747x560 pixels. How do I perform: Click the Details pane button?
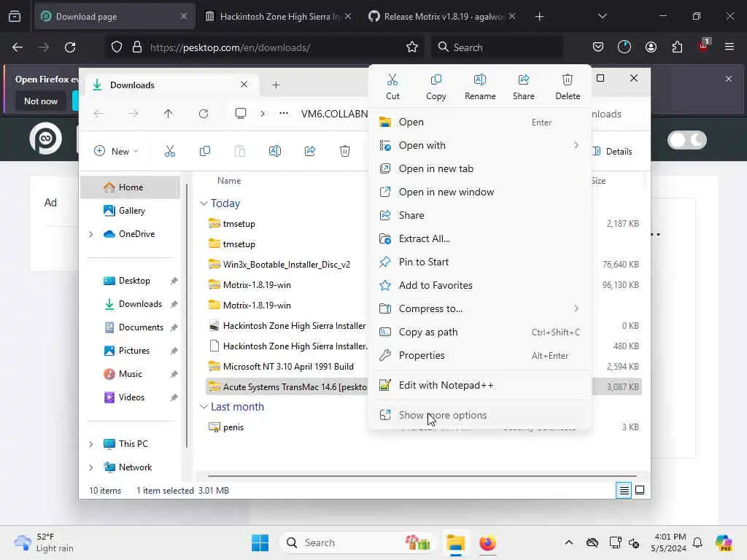click(x=613, y=152)
